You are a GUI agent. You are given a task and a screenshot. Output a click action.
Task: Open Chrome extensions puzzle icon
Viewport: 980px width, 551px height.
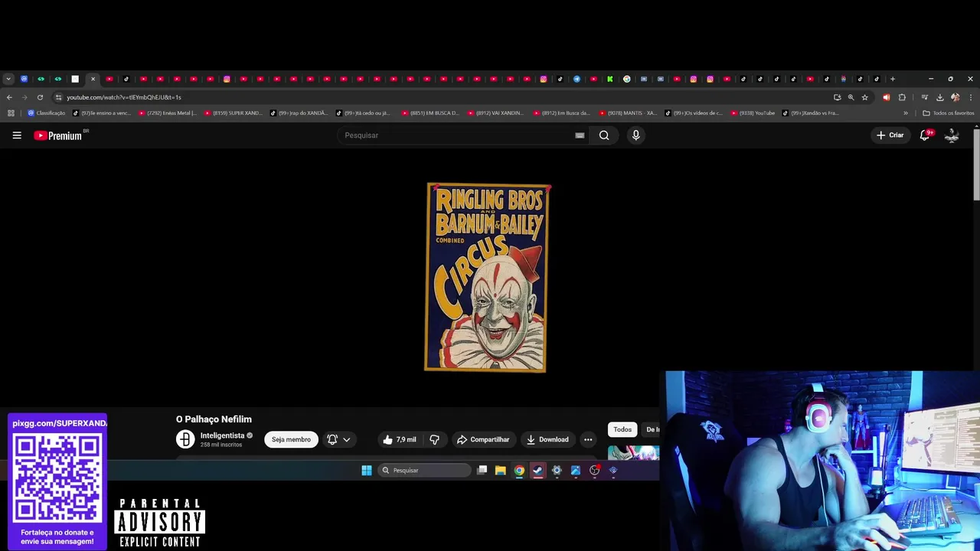[x=902, y=97]
